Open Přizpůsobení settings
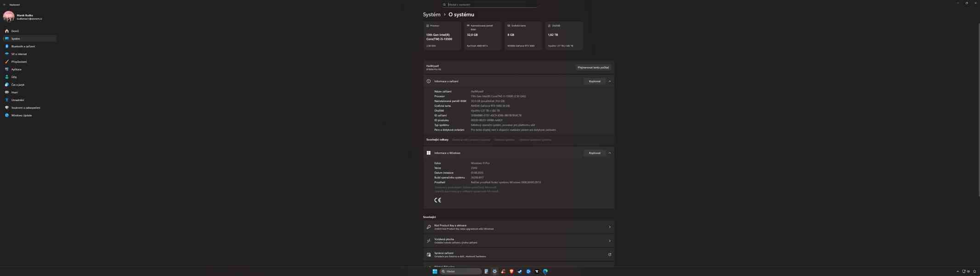Image resolution: width=980 pixels, height=276 pixels. point(29,62)
